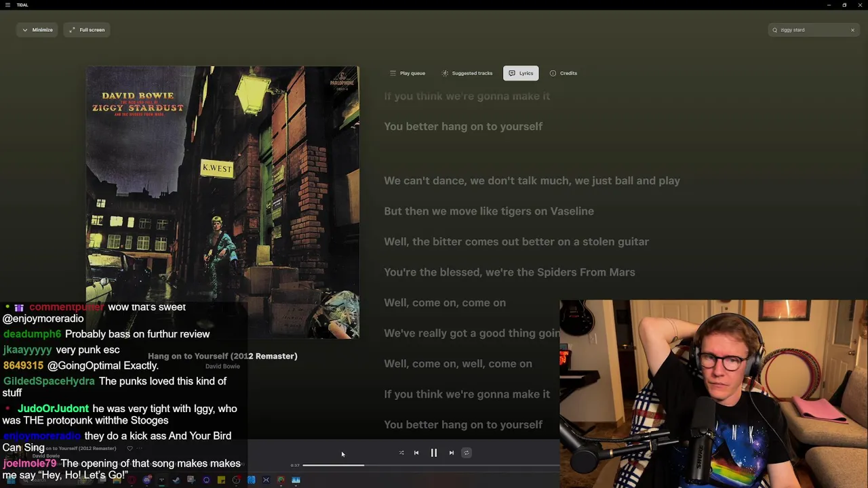Viewport: 868px width, 488px height.
Task: Pause the playing track
Action: click(434, 453)
